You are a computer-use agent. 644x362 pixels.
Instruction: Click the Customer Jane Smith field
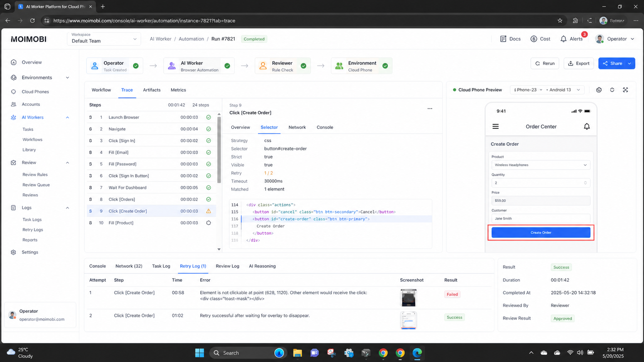point(540,219)
